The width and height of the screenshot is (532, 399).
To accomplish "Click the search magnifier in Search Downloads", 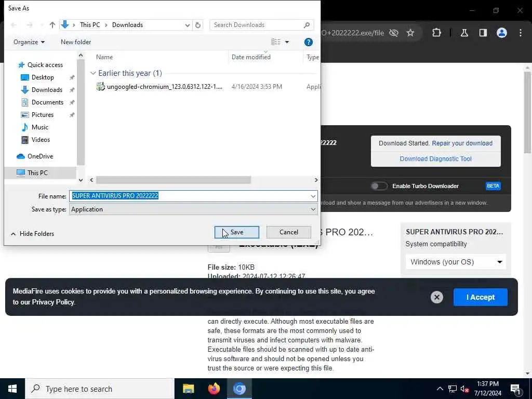I will point(307,25).
